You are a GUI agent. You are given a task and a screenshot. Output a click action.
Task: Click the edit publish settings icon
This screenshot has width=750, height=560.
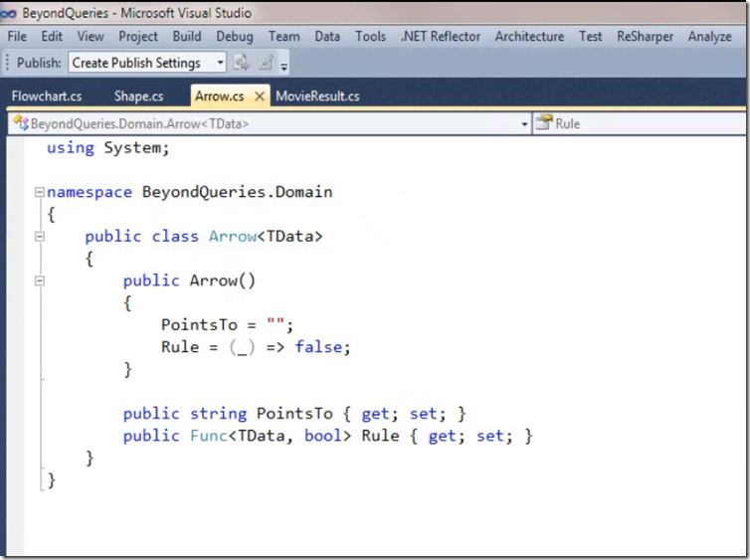(266, 63)
